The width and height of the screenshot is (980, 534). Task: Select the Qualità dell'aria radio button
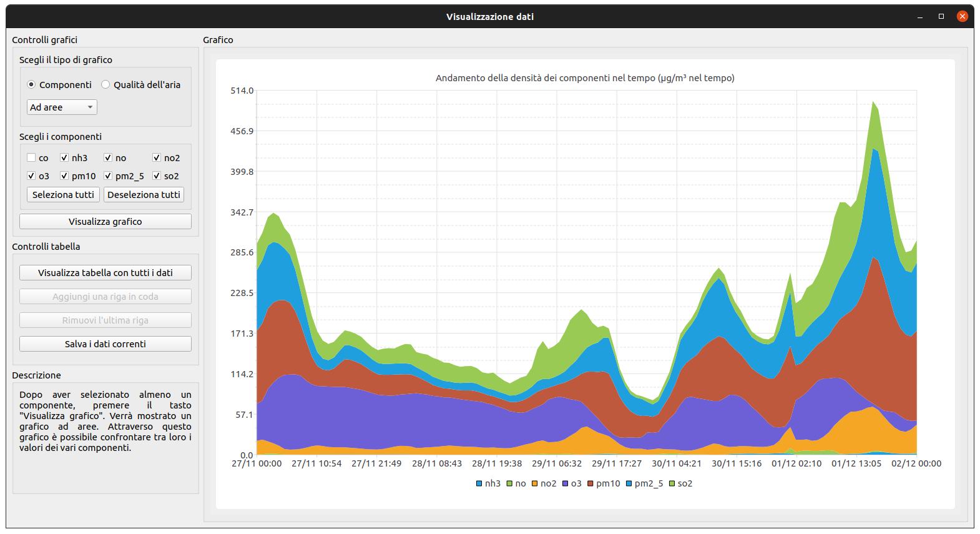point(105,84)
